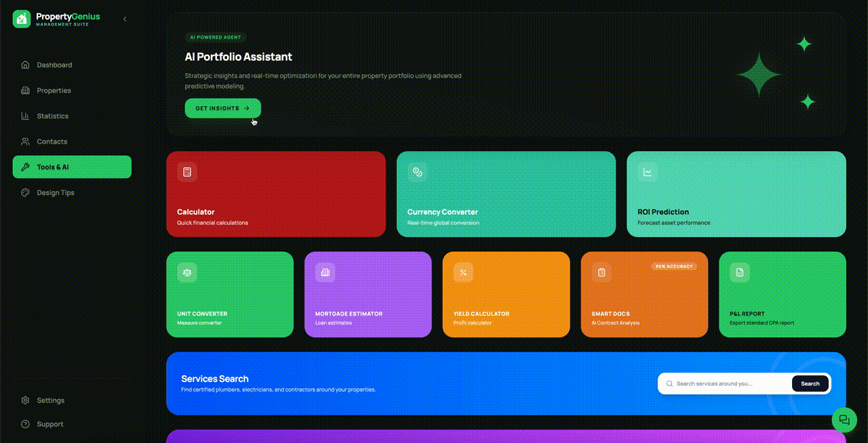Viewport: 868px width, 443px height.
Task: Click the AI Powered Agent badge
Action: click(216, 38)
